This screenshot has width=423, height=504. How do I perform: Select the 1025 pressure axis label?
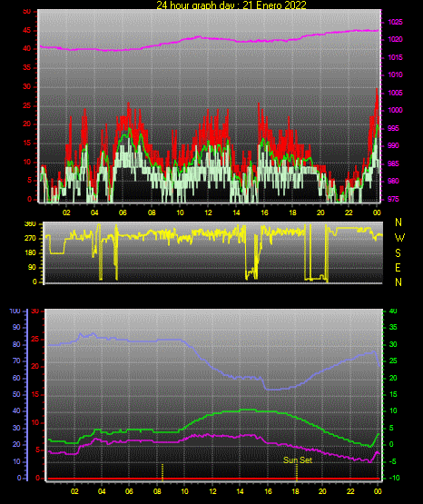click(395, 22)
